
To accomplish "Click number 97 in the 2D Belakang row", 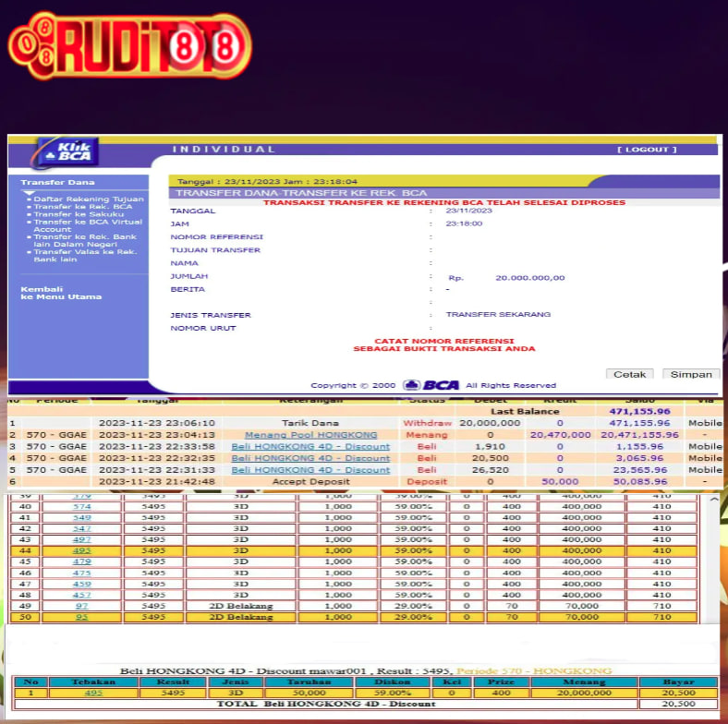I will click(82, 606).
